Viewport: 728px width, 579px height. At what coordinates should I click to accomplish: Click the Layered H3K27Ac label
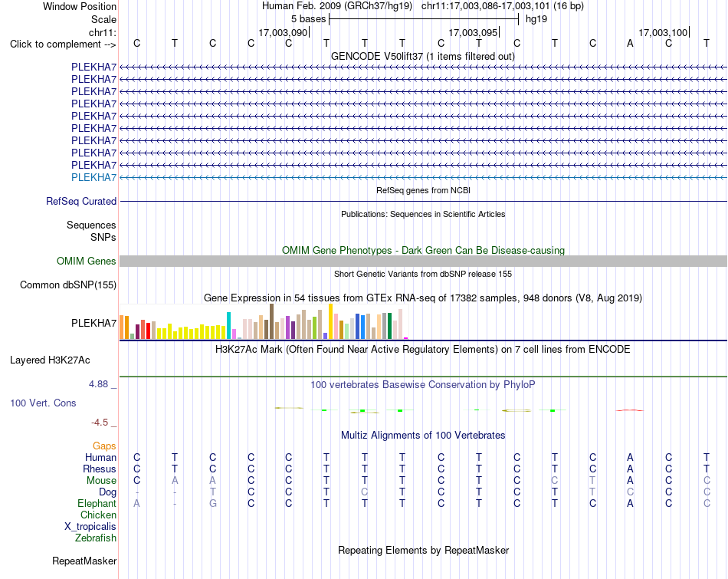click(50, 360)
